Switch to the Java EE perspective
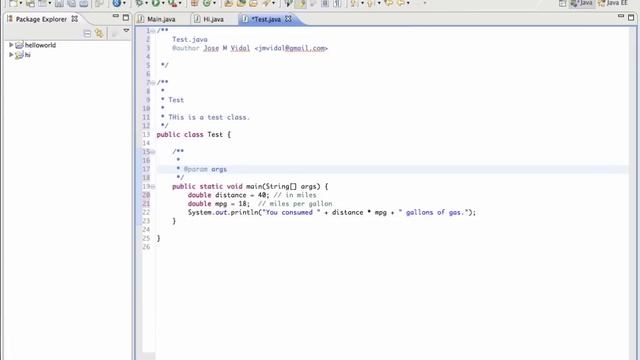 click(x=613, y=3)
